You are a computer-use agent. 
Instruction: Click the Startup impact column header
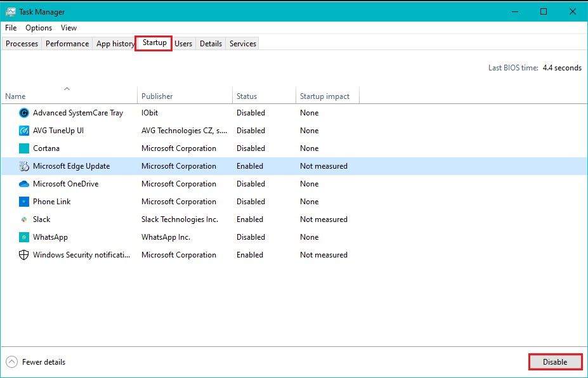(x=326, y=95)
